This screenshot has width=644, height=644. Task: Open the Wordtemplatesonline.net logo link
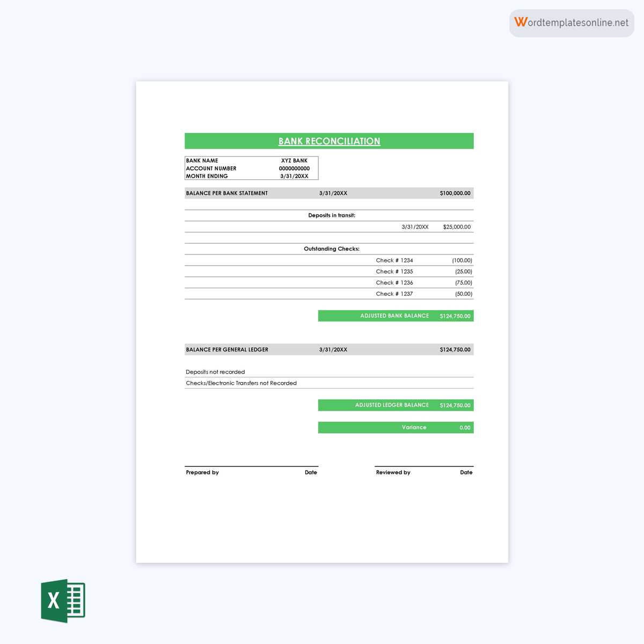point(572,23)
